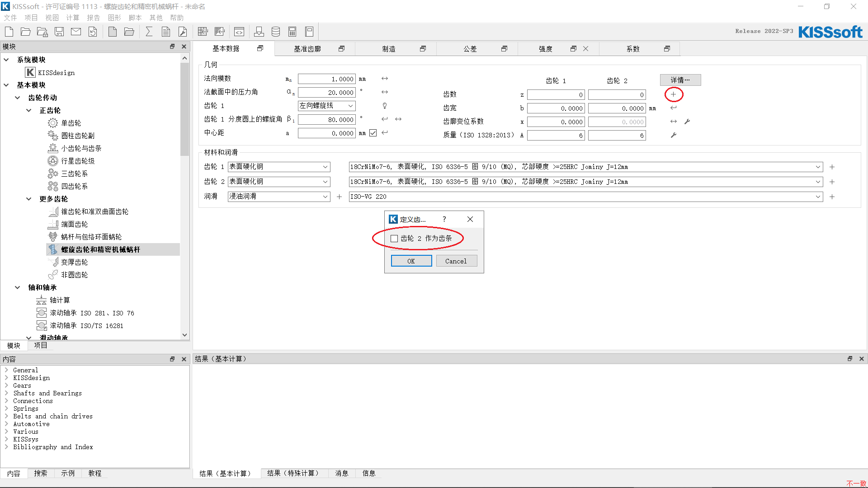Click the gear 2 face width field
Screen dimensions: 868x488
617,108
